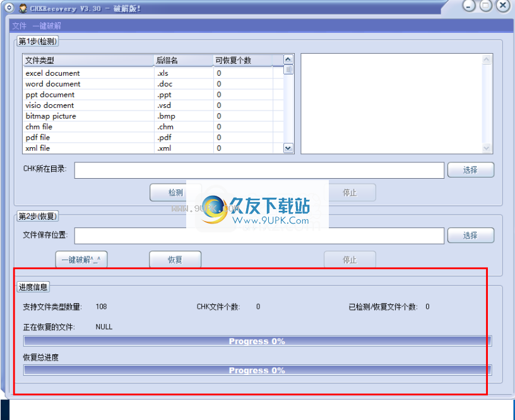The width and height of the screenshot is (515, 420).
Task: Click the 文件类型 column header
Action: (89, 61)
